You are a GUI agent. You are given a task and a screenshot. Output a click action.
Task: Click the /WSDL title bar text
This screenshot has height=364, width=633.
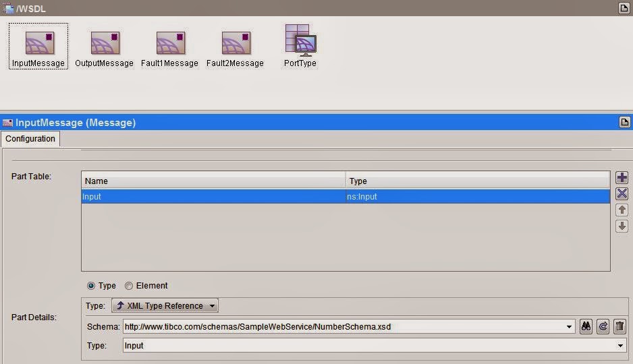click(x=30, y=9)
